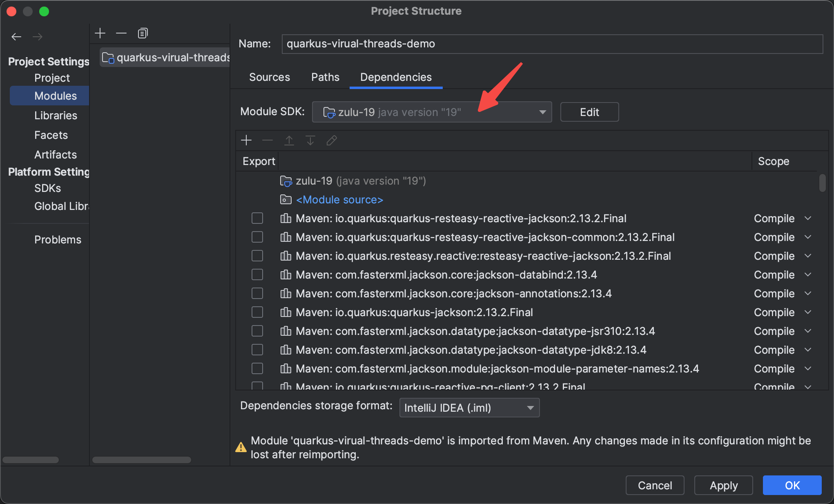The image size is (834, 504).
Task: Open Dependencies storage format dropdown
Action: (x=469, y=408)
